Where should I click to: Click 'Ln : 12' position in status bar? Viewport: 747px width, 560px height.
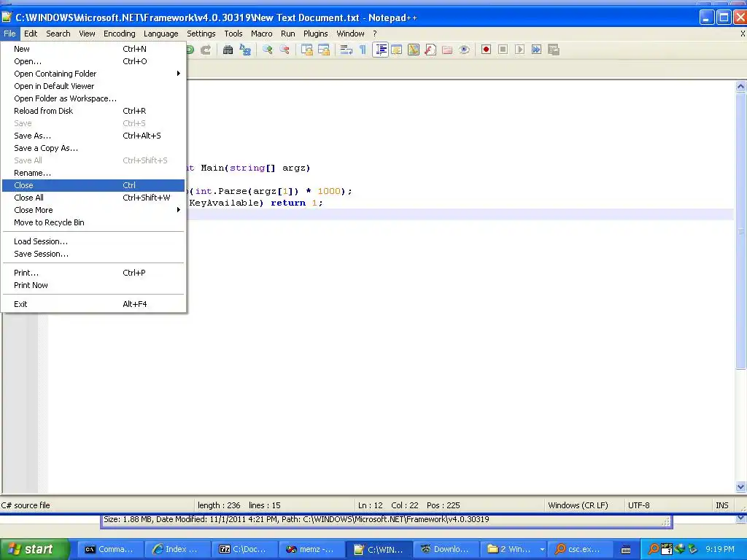(371, 505)
